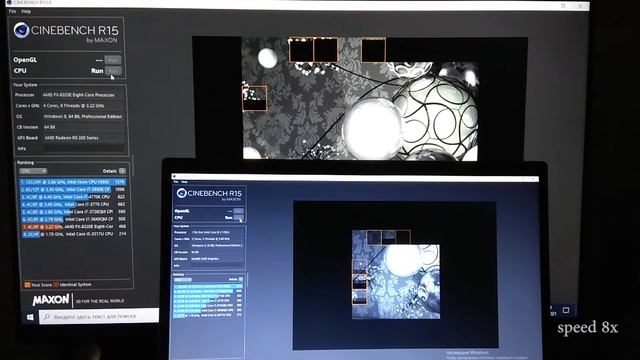Click the Your Score orange legend swatch
Screen dimensions: 640x360
(27, 285)
